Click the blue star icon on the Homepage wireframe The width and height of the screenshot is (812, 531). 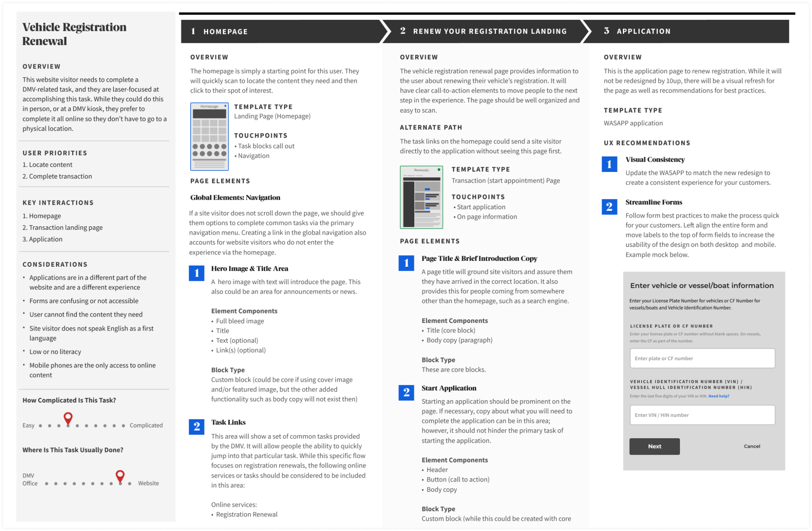click(x=226, y=106)
